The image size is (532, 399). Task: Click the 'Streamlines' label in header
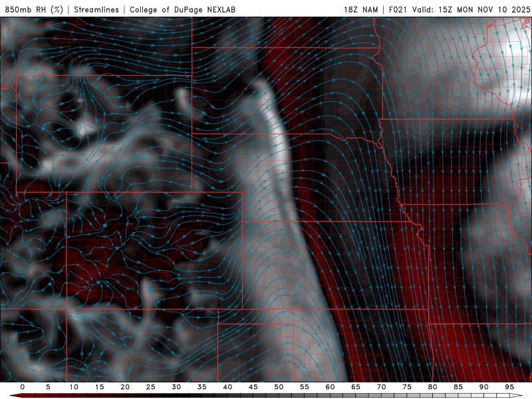pyautogui.click(x=96, y=9)
